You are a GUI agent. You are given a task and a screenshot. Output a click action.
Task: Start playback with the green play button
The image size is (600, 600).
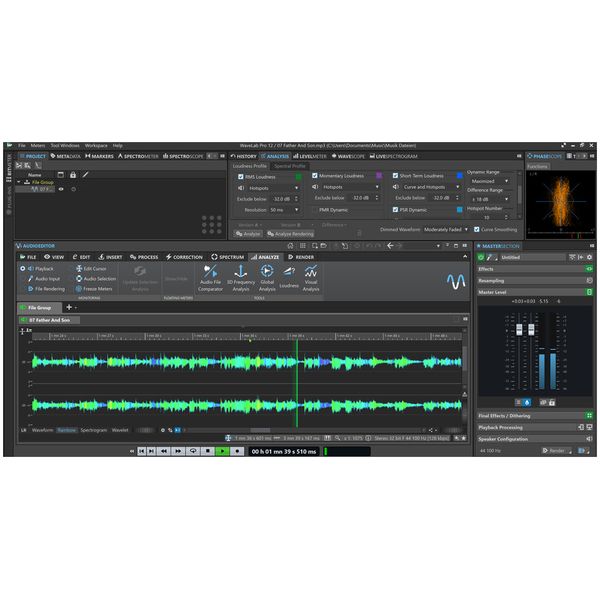[222, 451]
